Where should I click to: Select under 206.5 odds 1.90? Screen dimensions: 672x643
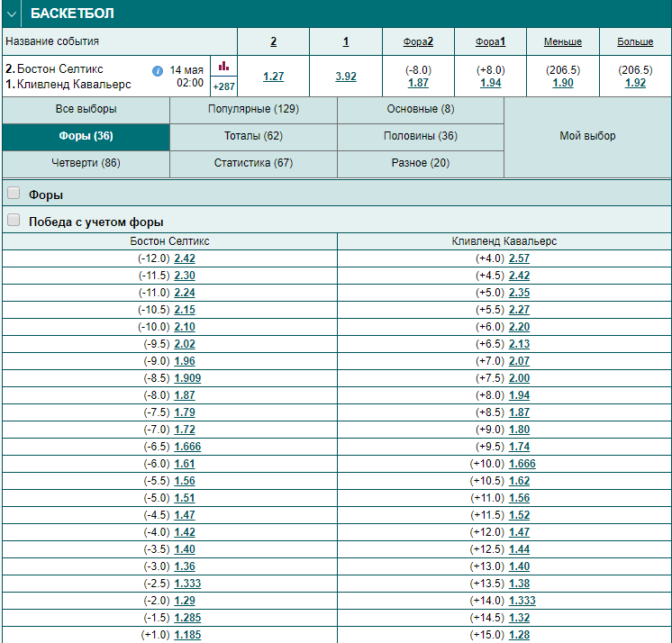563,83
